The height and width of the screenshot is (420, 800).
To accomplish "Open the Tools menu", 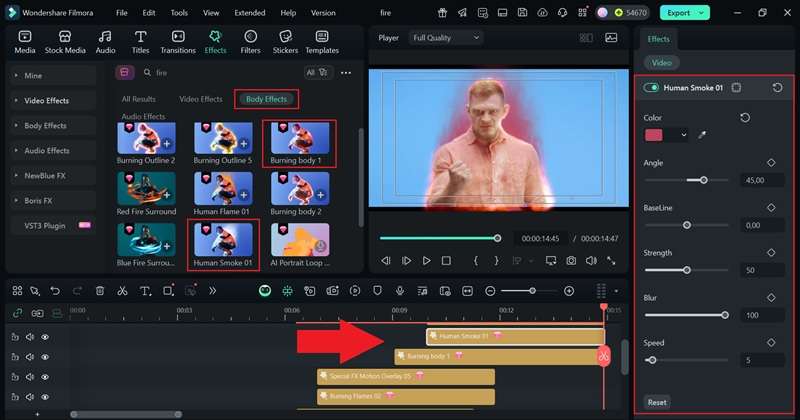I will [179, 13].
